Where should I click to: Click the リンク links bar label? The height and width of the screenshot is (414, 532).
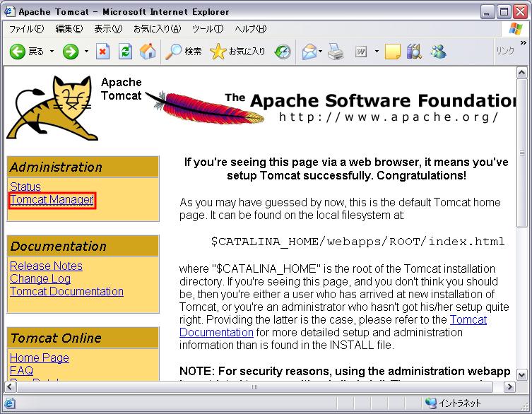pyautogui.click(x=505, y=51)
